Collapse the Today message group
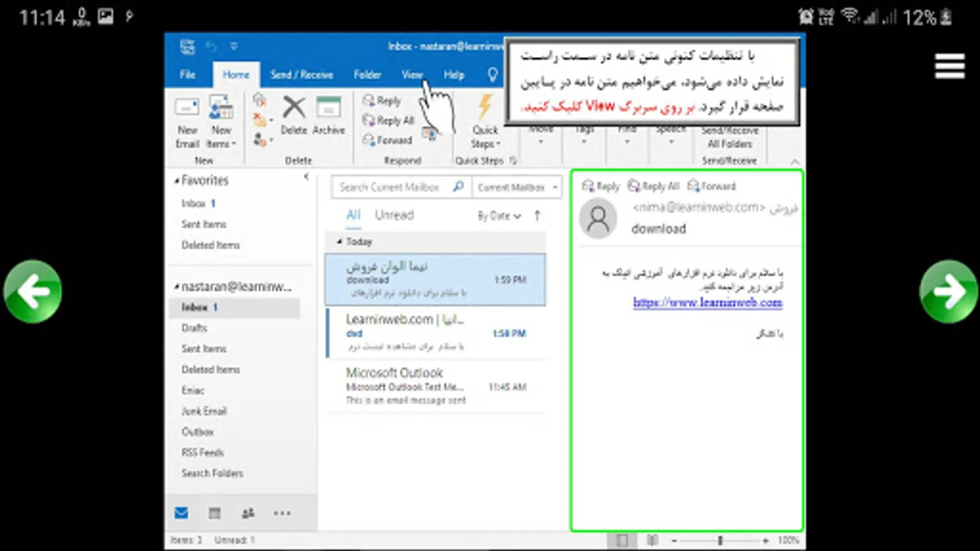 [x=339, y=242]
